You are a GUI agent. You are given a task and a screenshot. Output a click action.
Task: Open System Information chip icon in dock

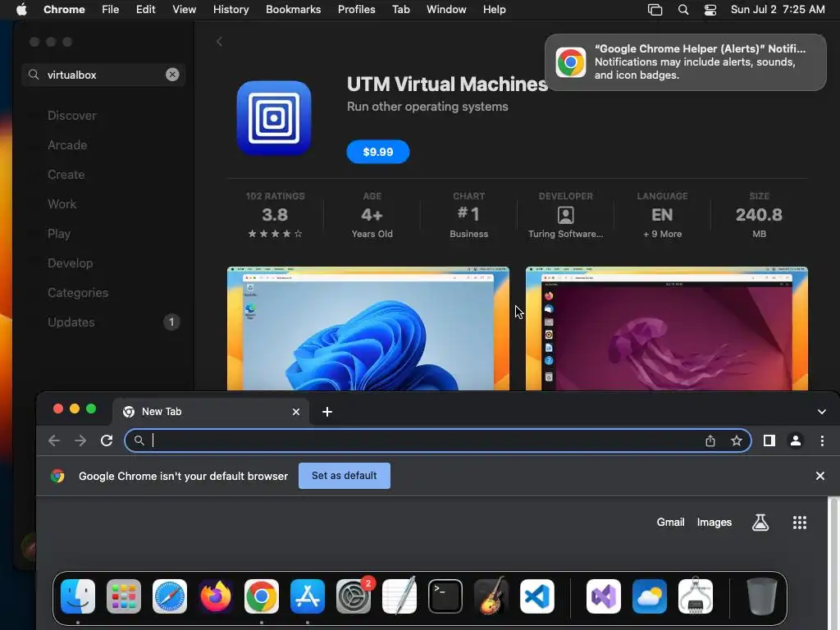(696, 596)
